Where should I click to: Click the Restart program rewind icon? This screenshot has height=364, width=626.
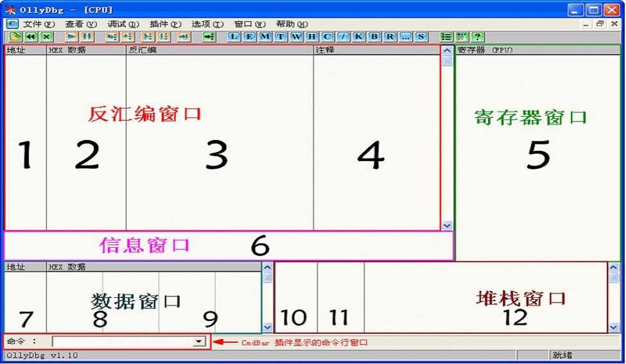coord(31,37)
